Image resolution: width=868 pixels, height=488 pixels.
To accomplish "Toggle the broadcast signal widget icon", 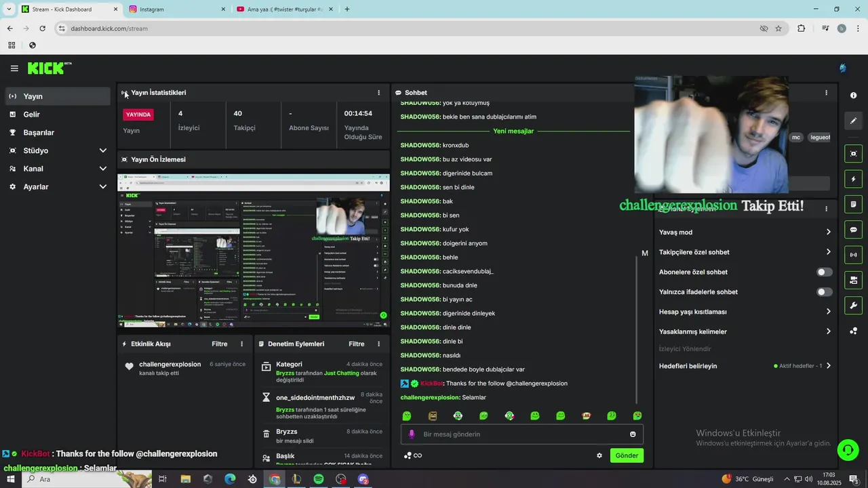I will 853,255.
